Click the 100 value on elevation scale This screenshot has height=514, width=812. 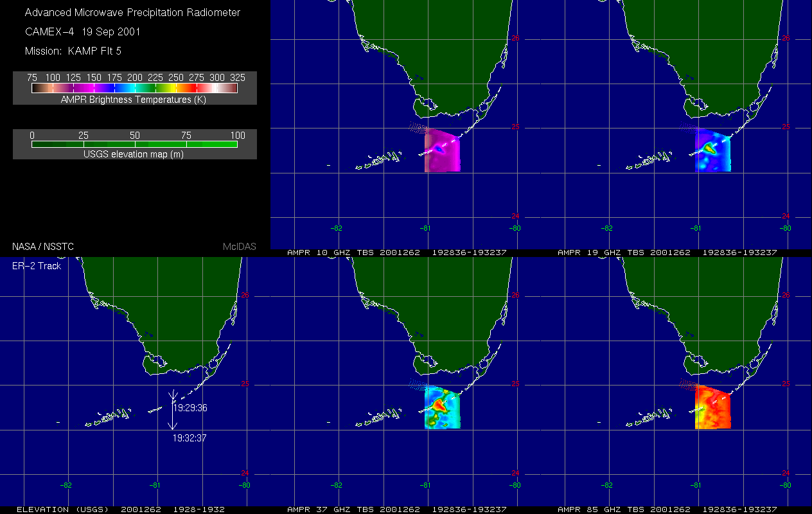click(x=237, y=135)
